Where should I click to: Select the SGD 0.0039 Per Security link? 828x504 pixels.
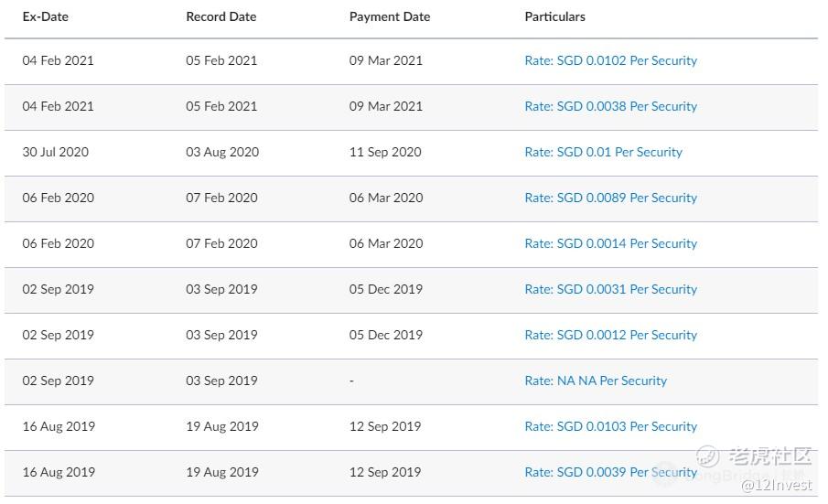point(610,472)
